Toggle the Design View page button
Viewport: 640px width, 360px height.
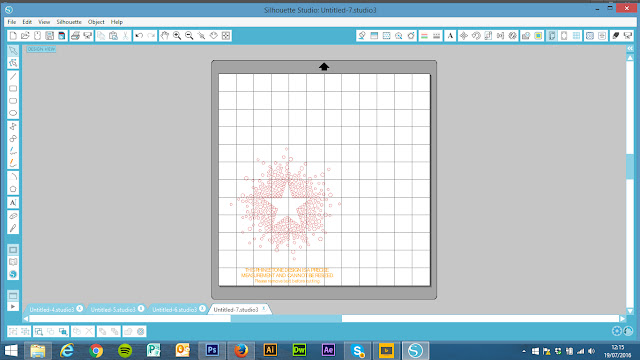[x=13, y=250]
